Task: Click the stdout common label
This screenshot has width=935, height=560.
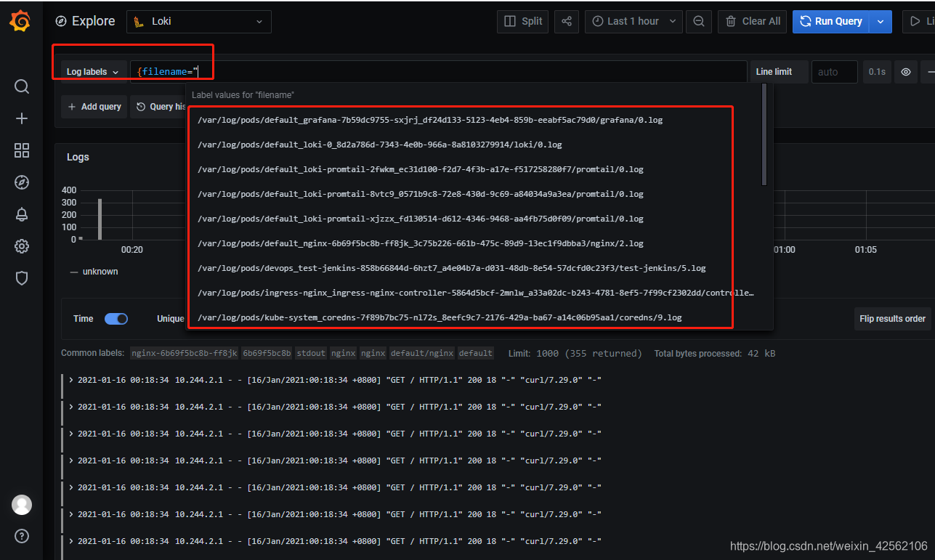Action: (x=312, y=354)
